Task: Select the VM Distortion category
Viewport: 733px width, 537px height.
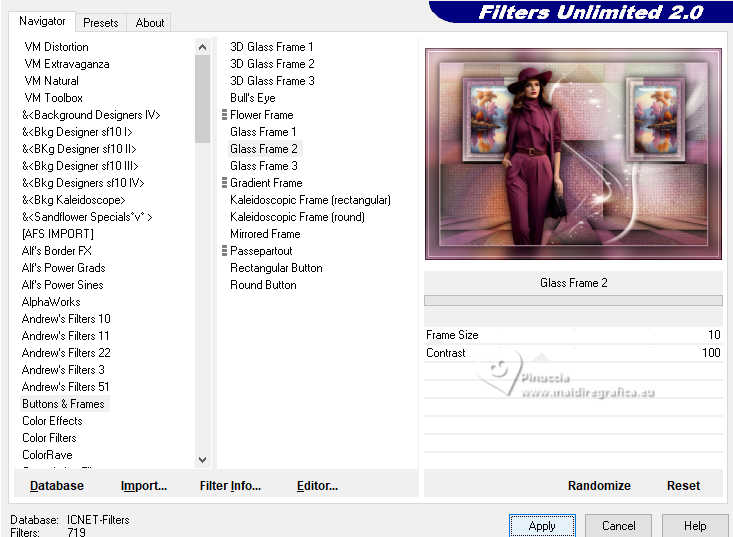Action: pyautogui.click(x=57, y=47)
